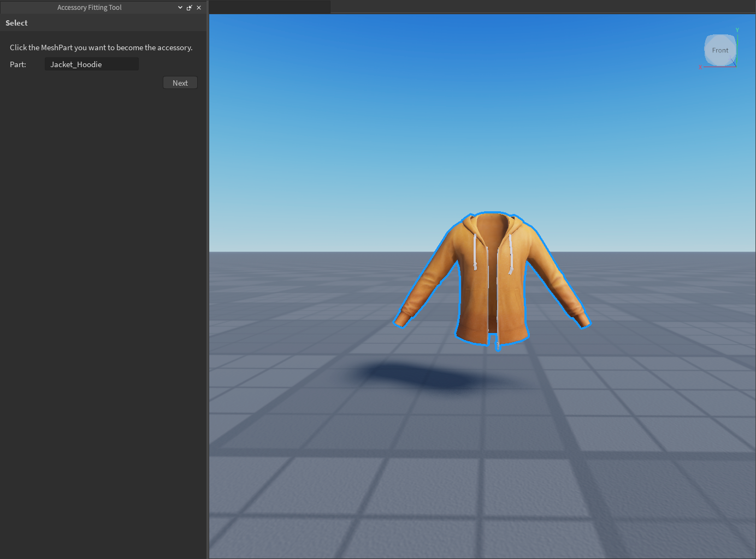Select the empty viewport tab above the scene
Screen dimensions: 756x559
click(x=270, y=7)
